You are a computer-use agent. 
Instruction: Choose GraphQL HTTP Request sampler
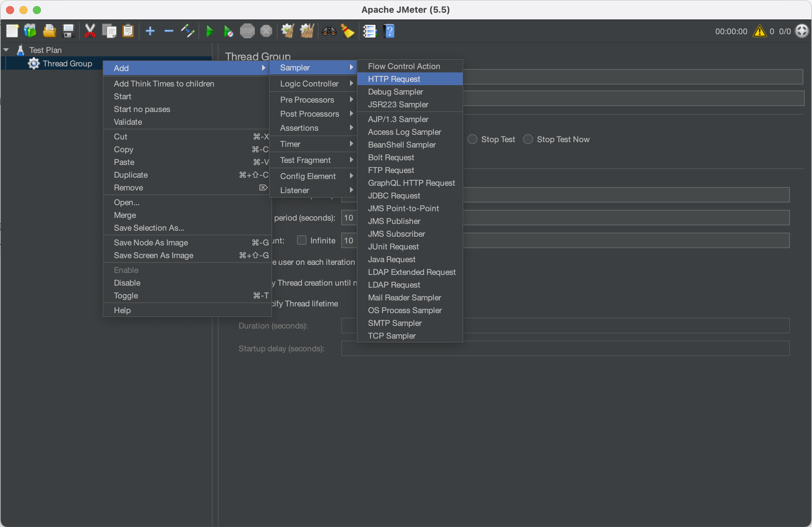click(x=410, y=183)
